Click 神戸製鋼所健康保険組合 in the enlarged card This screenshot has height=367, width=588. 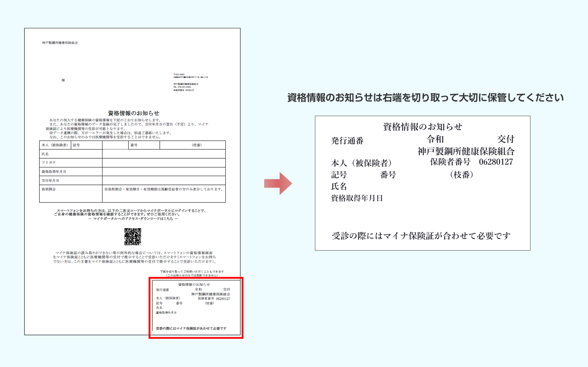point(466,151)
